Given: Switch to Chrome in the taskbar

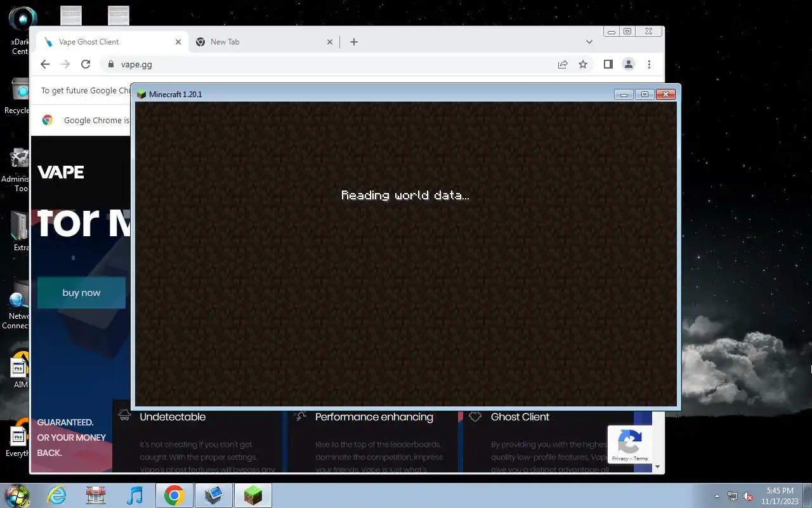Looking at the screenshot, I should (174, 495).
